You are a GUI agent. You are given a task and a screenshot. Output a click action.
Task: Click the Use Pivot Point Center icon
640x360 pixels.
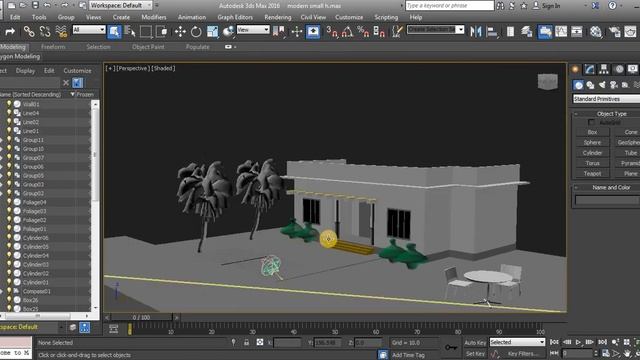tap(279, 31)
